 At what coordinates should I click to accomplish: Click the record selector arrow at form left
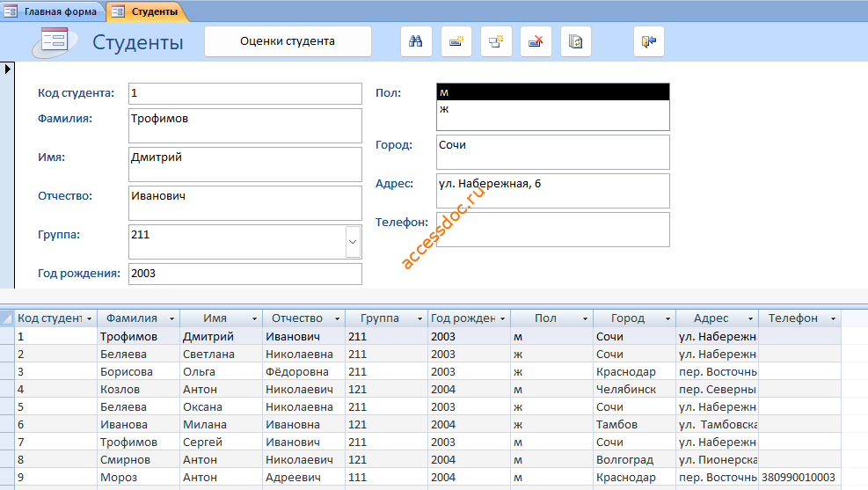pyautogui.click(x=7, y=69)
